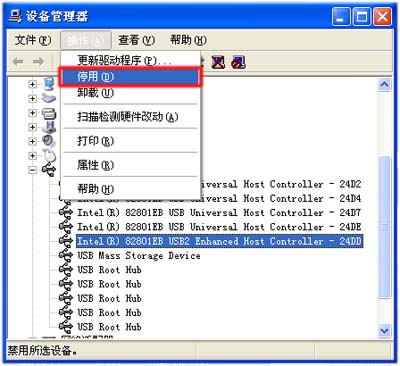Click the USB Mass Storage Device icon
This screenshot has width=400, height=366.
[x=65, y=255]
